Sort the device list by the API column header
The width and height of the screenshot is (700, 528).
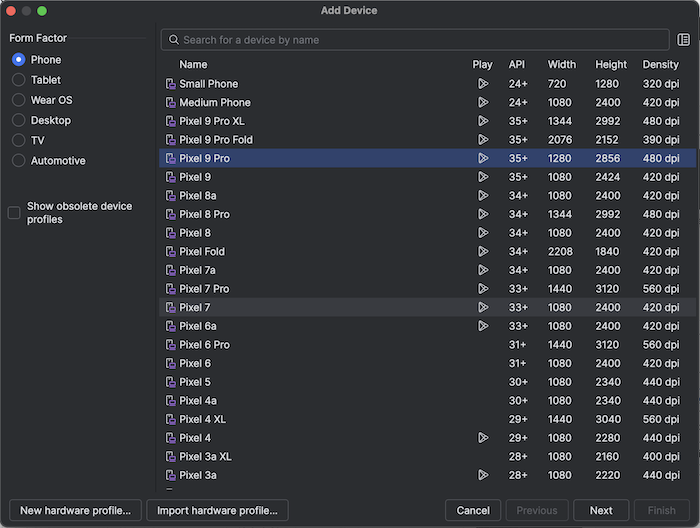coord(517,65)
